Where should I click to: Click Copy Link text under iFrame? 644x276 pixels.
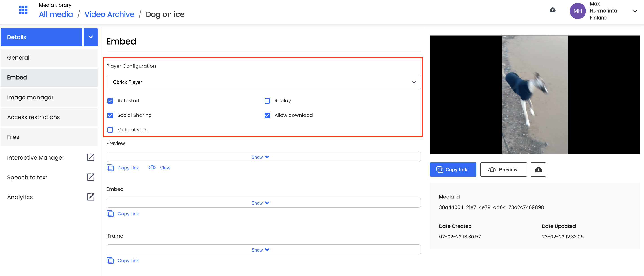pos(128,261)
